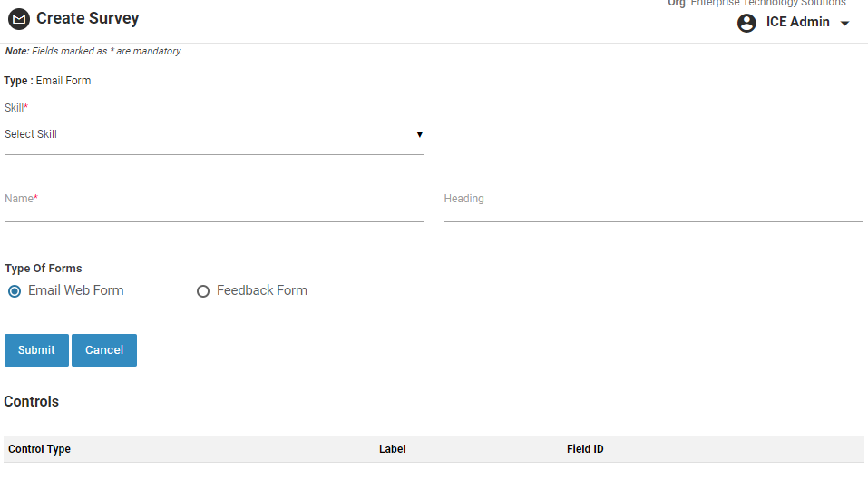The image size is (868, 490).
Task: Click the ICE Admin user name
Action: (797, 22)
